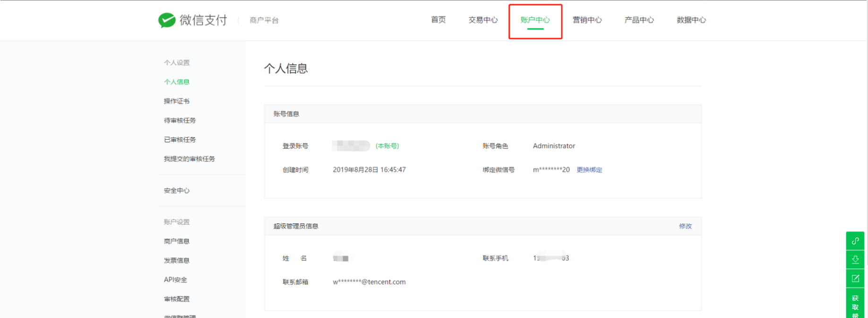Viewport: 868px width, 318px height.
Task: Click email w********@tencent.com
Action: (x=369, y=282)
